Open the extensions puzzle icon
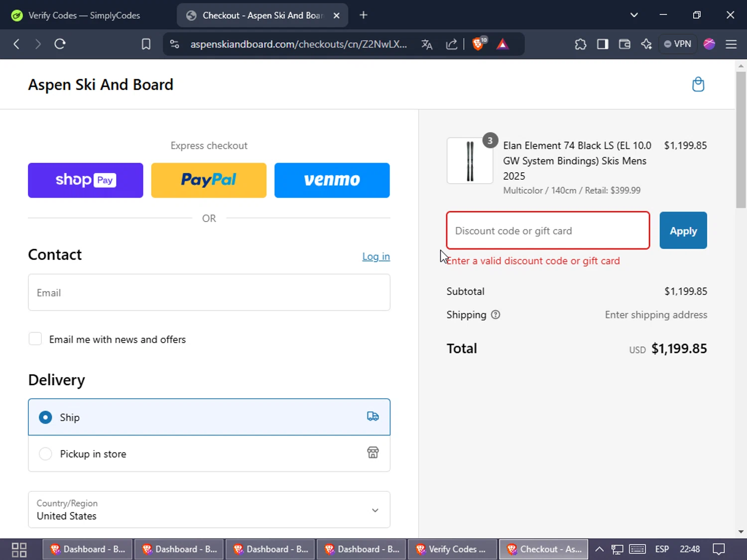This screenshot has width=747, height=560. click(581, 44)
